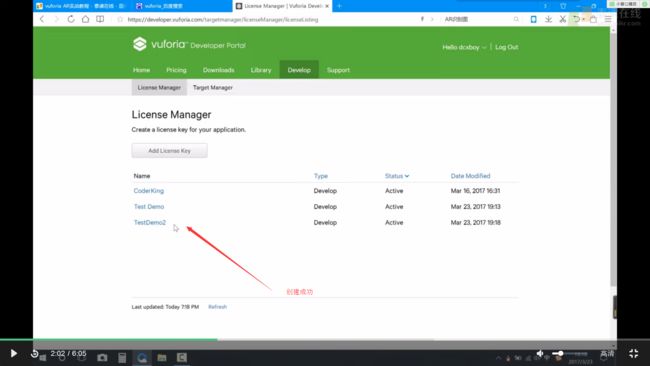Exit fullscreen using the shrink icon
Screen dimensions: 650x366
point(633,354)
